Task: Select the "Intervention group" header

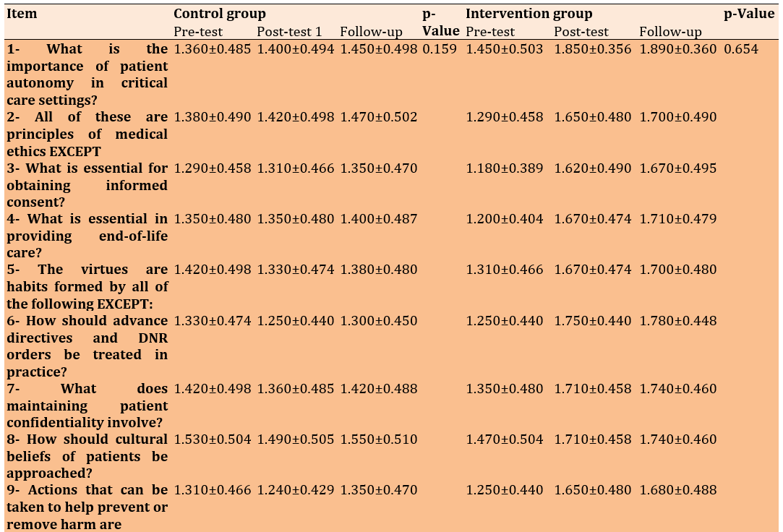Action: coord(529,14)
